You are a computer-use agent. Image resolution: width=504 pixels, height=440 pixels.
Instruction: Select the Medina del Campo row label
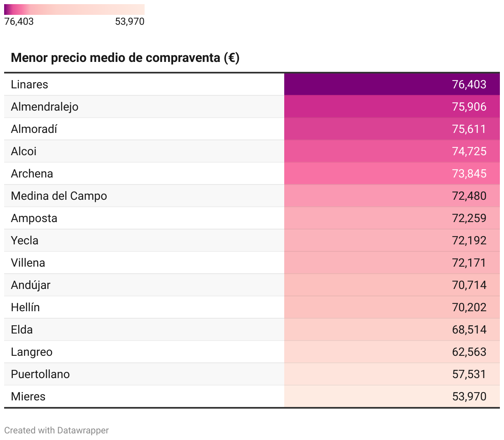point(59,196)
